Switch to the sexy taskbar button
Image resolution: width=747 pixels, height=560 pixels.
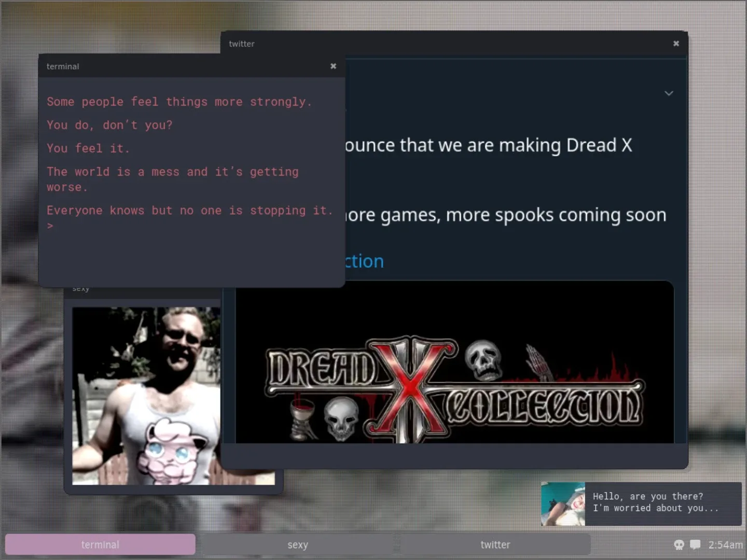[298, 544]
